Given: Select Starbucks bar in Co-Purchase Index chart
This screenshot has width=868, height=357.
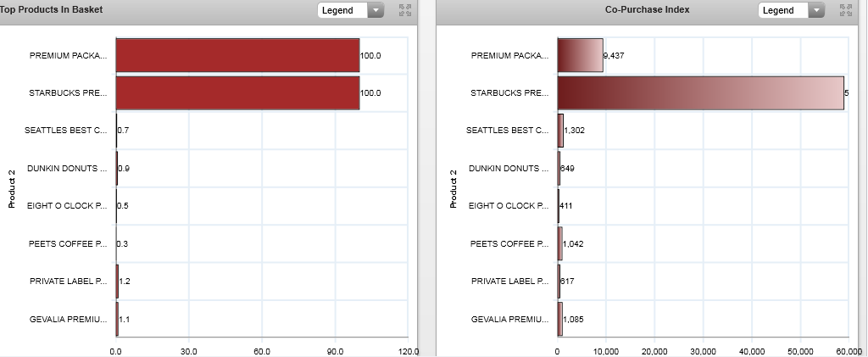Looking at the screenshot, I should click(700, 92).
